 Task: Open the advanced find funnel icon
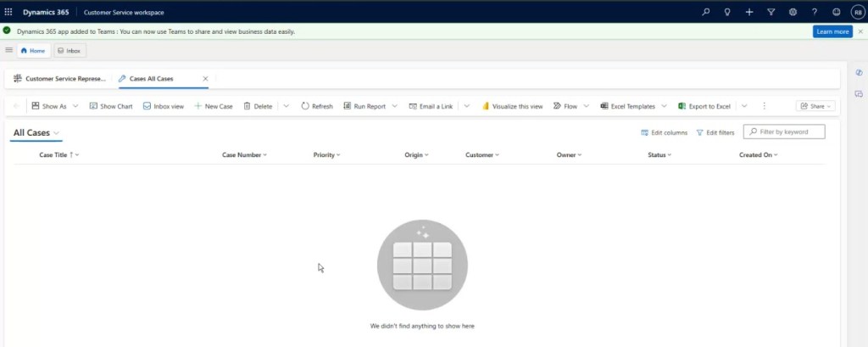coord(771,12)
